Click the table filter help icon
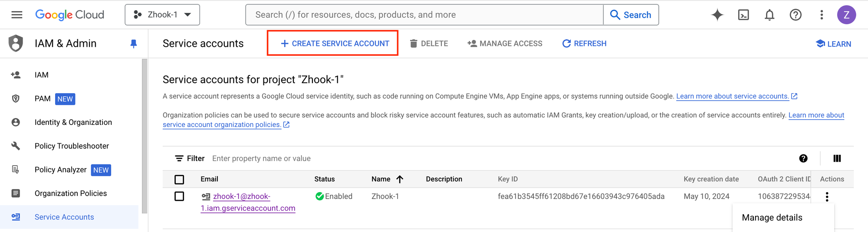The image size is (868, 232). click(x=803, y=158)
